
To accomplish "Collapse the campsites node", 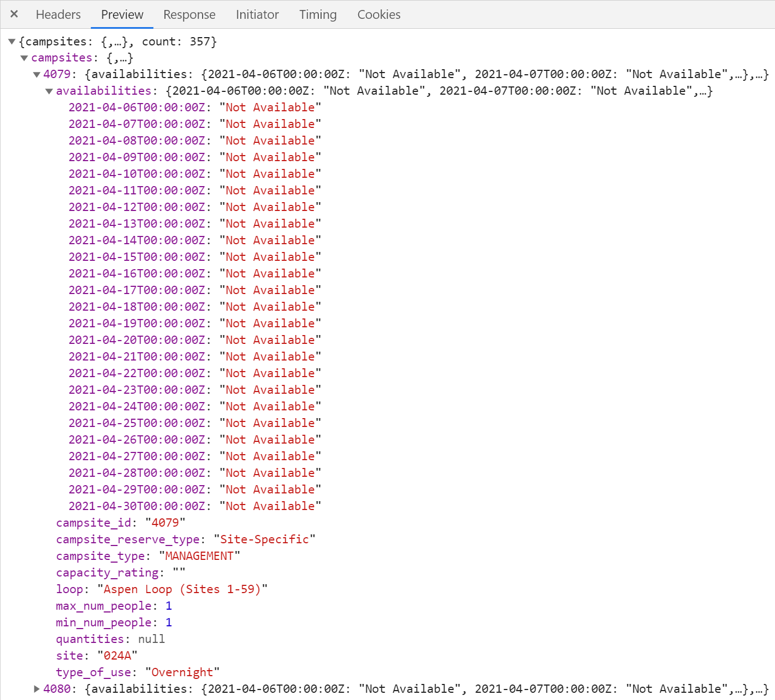I will (x=24, y=57).
